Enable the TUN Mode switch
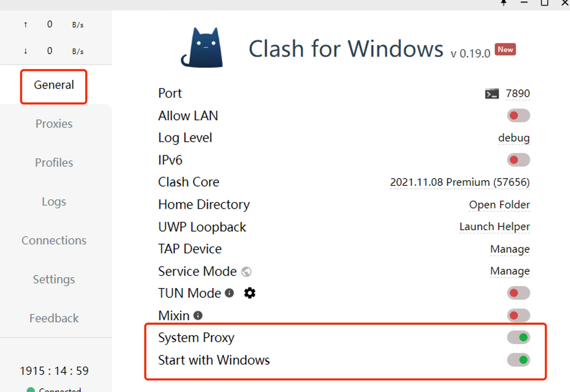 (518, 293)
